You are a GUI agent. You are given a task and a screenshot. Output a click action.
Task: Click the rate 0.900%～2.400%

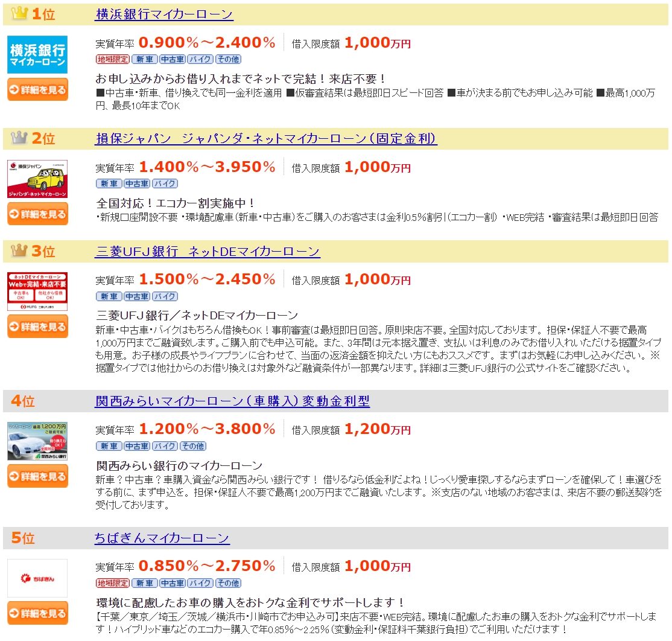click(x=207, y=42)
